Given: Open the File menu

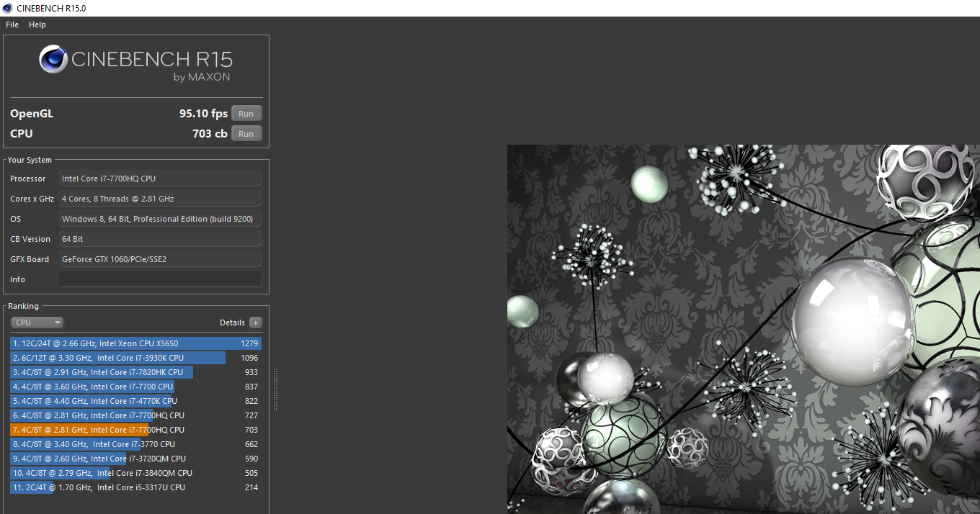Looking at the screenshot, I should [12, 24].
